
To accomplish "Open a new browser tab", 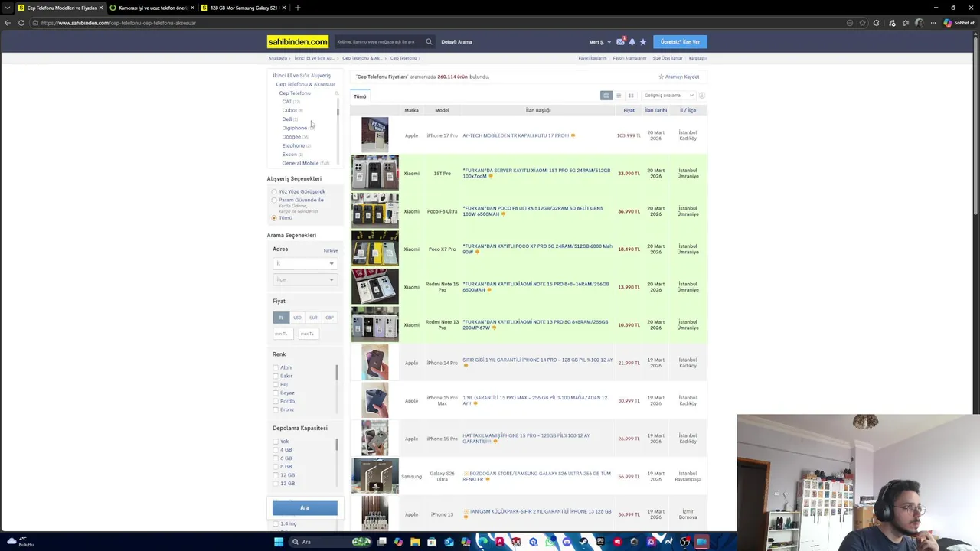I will coord(298,8).
